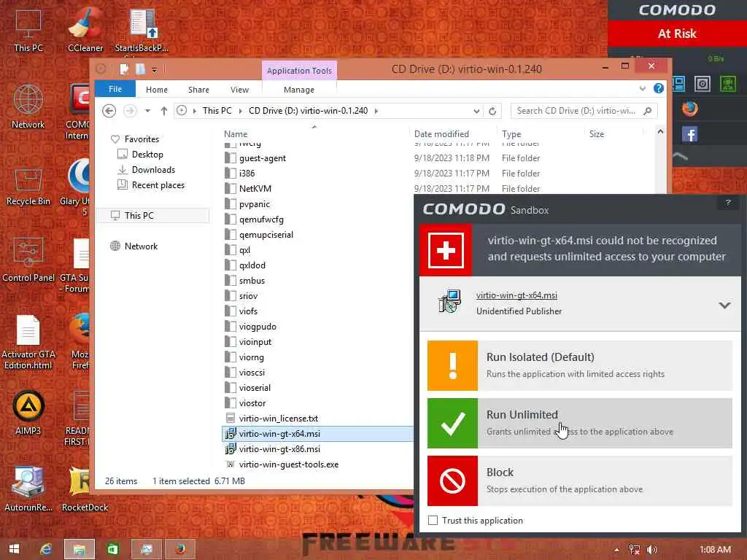Open address bar history dropdown
Image resolution: width=747 pixels, height=560 pixels.
click(476, 111)
